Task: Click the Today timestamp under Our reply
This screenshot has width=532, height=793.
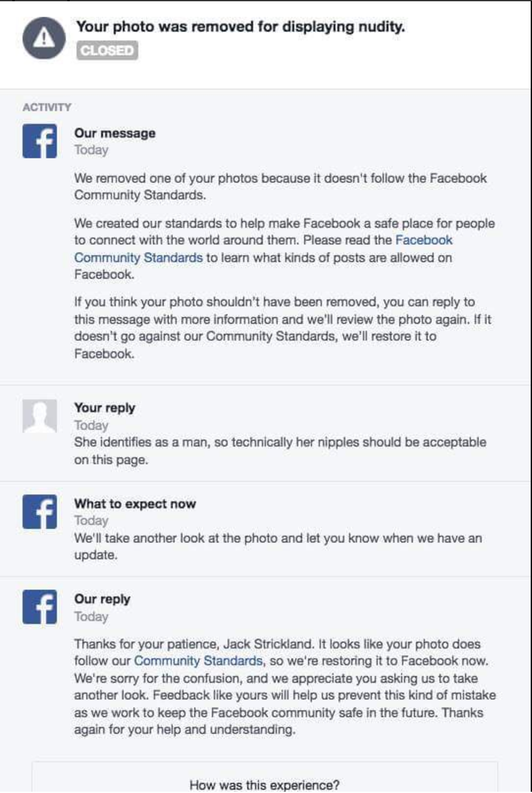Action: (91, 616)
